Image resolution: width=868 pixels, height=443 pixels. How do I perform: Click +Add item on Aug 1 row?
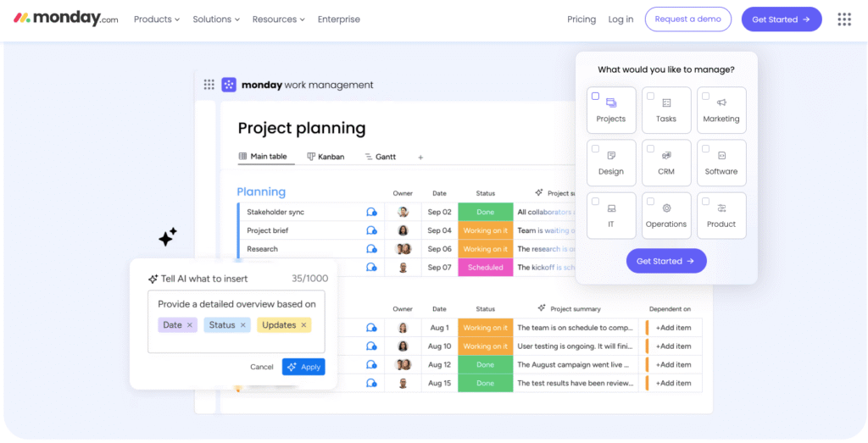click(674, 328)
